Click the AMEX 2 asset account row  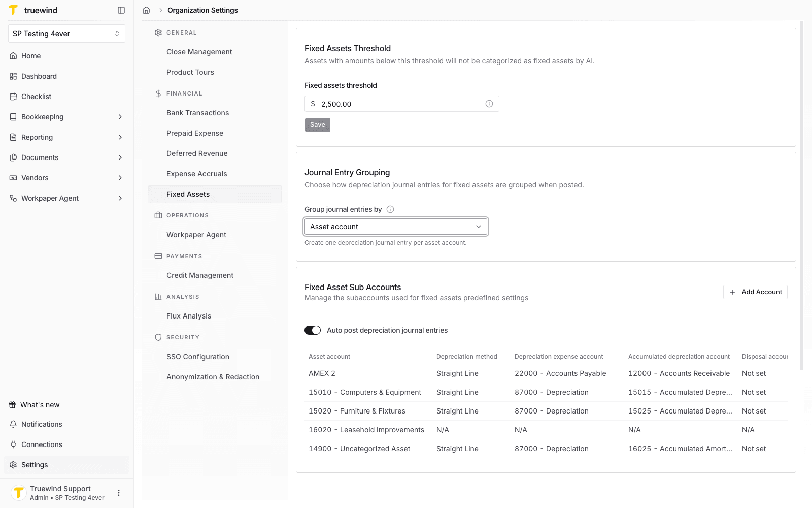546,373
